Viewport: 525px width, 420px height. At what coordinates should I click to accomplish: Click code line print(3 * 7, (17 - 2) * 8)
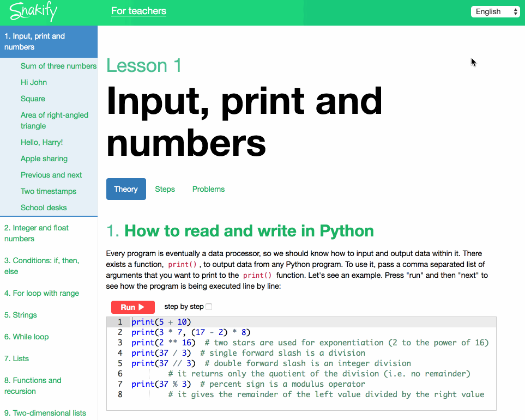[x=191, y=332]
